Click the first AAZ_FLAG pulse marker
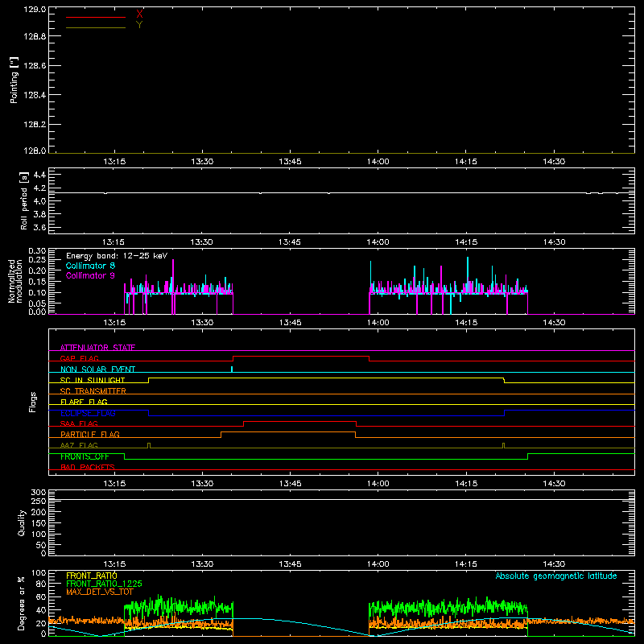 tap(149, 446)
